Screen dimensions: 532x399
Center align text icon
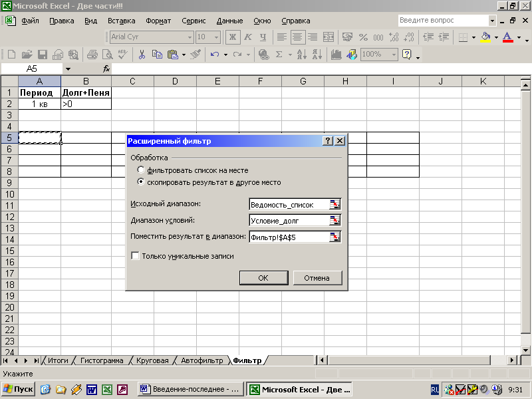[297, 37]
